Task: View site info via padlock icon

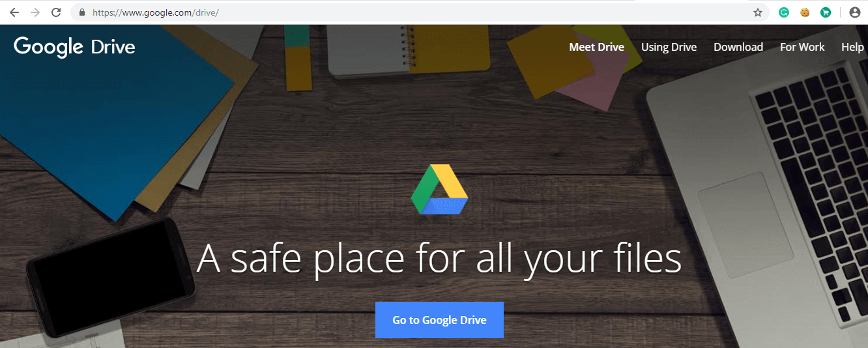Action: tap(81, 12)
